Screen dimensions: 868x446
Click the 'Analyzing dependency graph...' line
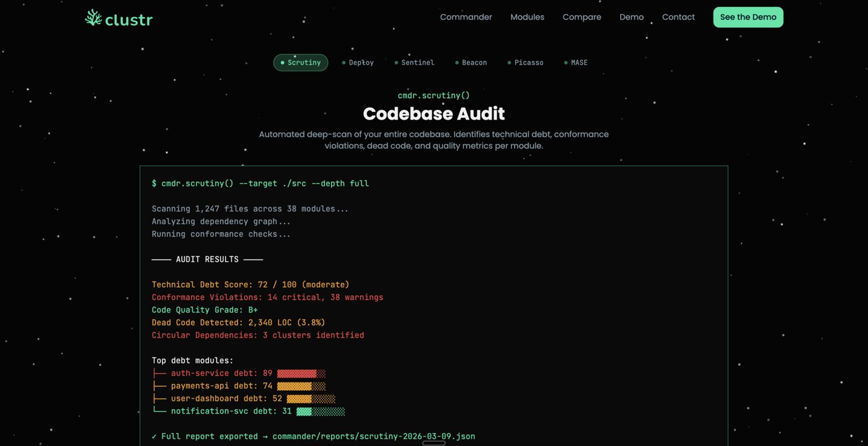pyautogui.click(x=221, y=221)
